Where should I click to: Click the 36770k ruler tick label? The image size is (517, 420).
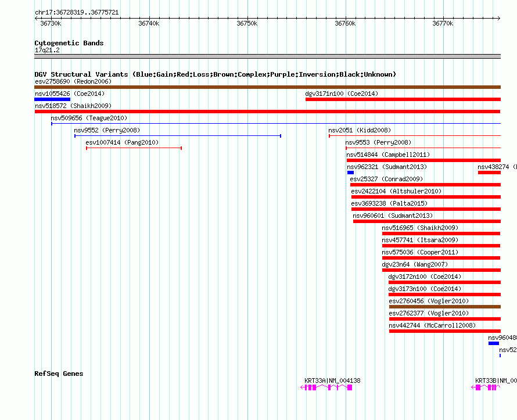(x=443, y=23)
